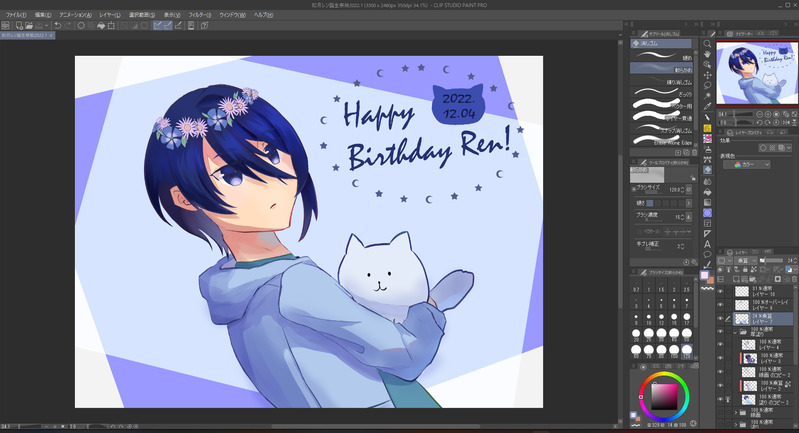Viewport: 799px width, 433px height.
Task: Pick brush size preset 120
Action: (687, 350)
